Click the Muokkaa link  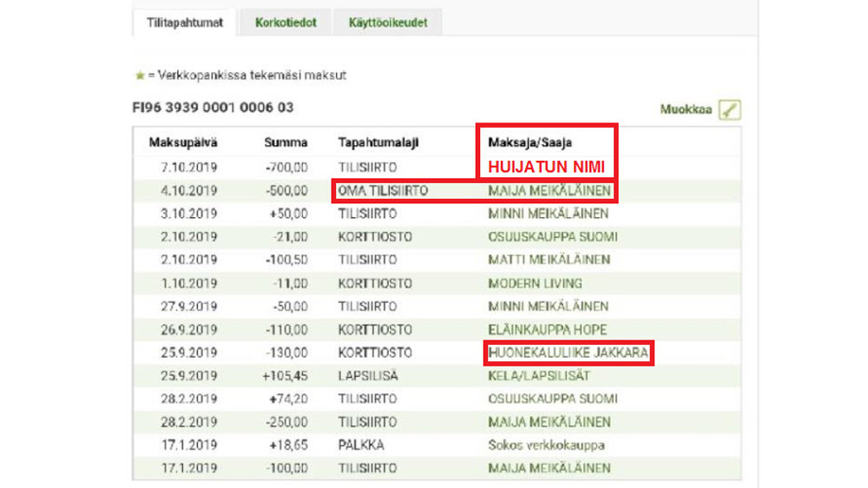point(686,109)
